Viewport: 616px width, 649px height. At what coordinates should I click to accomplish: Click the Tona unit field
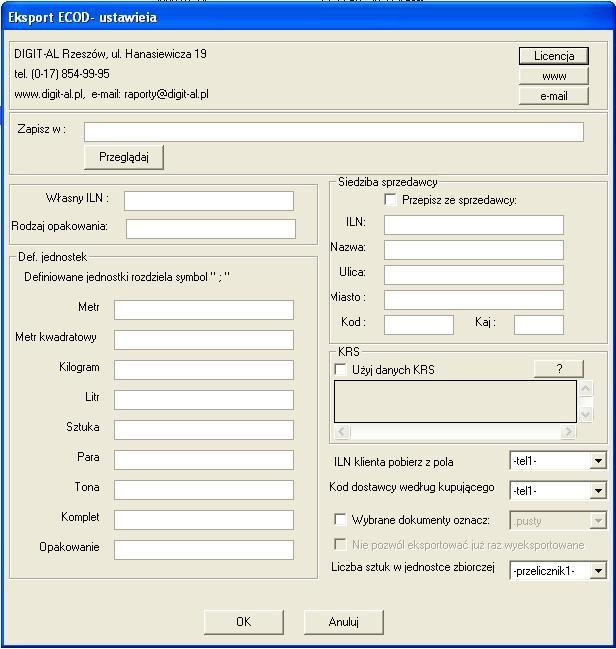[204, 490]
